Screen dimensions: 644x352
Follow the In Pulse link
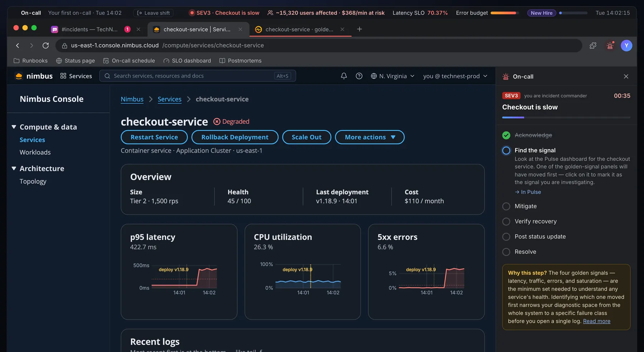click(528, 192)
